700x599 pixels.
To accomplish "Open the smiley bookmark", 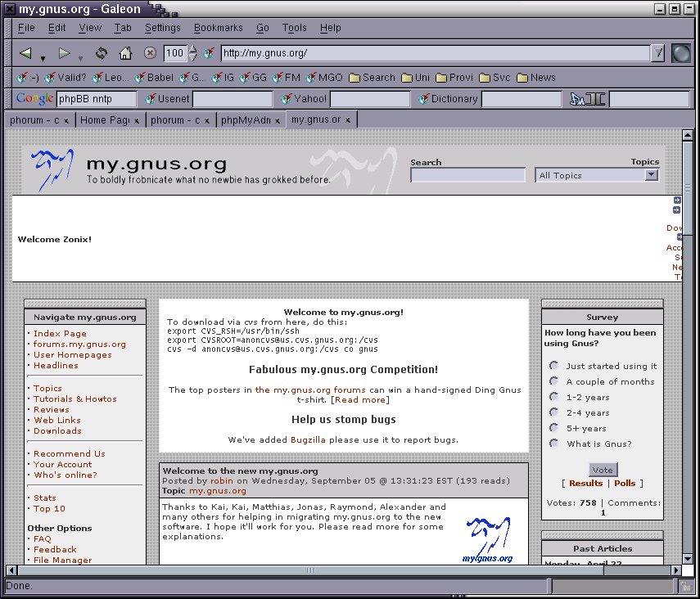I will point(28,78).
